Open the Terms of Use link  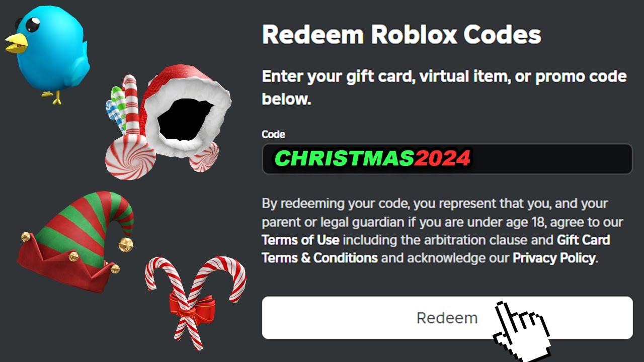(300, 240)
